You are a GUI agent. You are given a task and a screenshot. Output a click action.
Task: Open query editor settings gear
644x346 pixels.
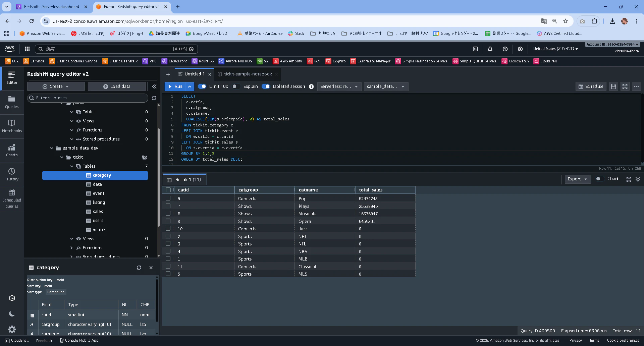pyautogui.click(x=12, y=329)
